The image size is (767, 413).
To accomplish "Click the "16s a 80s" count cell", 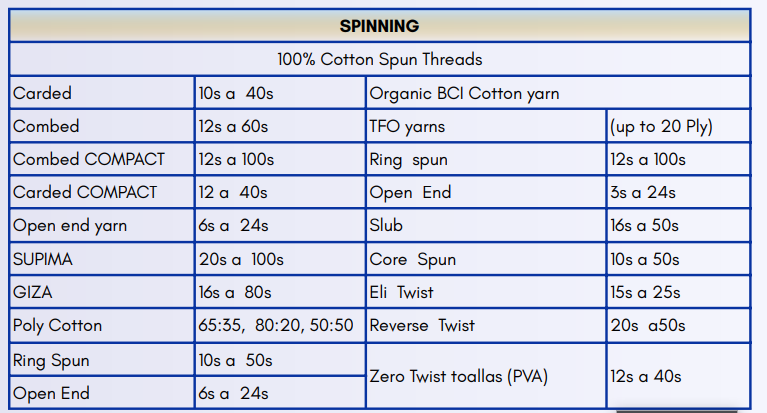I will 236,292.
